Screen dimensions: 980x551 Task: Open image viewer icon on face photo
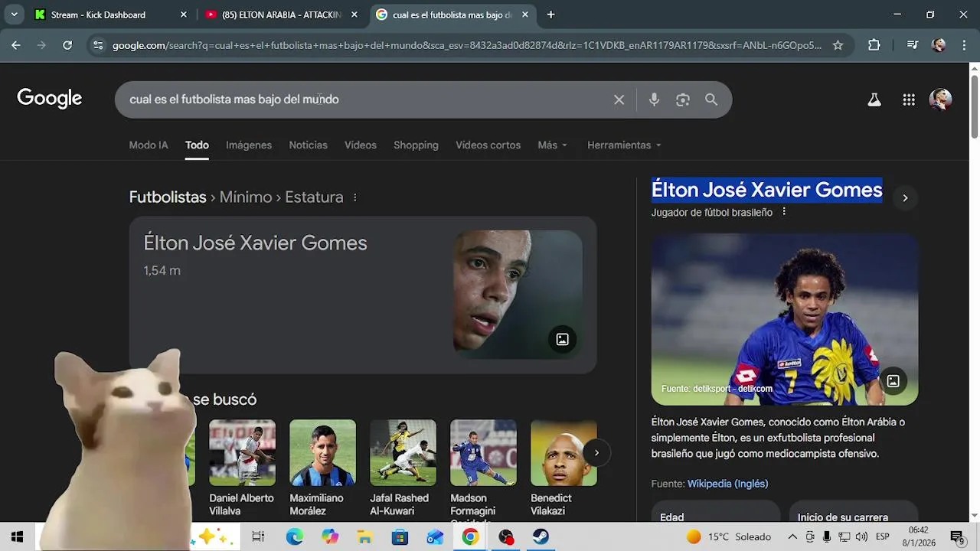[562, 339]
